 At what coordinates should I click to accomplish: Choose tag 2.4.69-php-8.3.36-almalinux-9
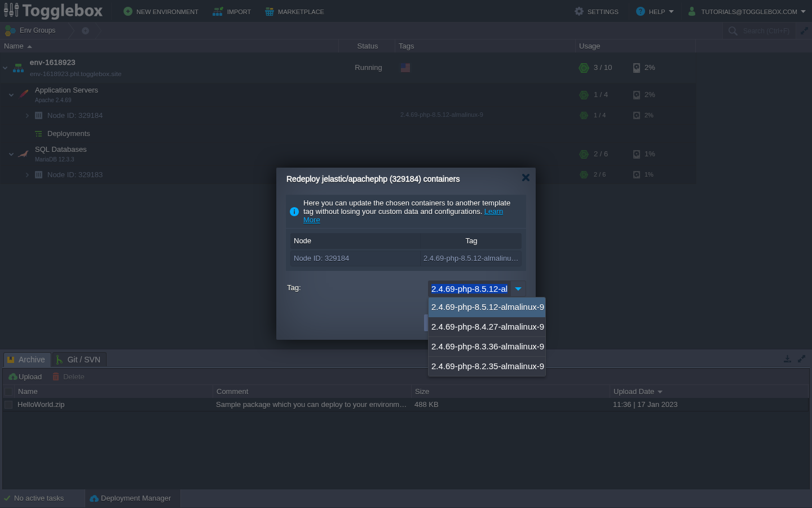point(487,347)
